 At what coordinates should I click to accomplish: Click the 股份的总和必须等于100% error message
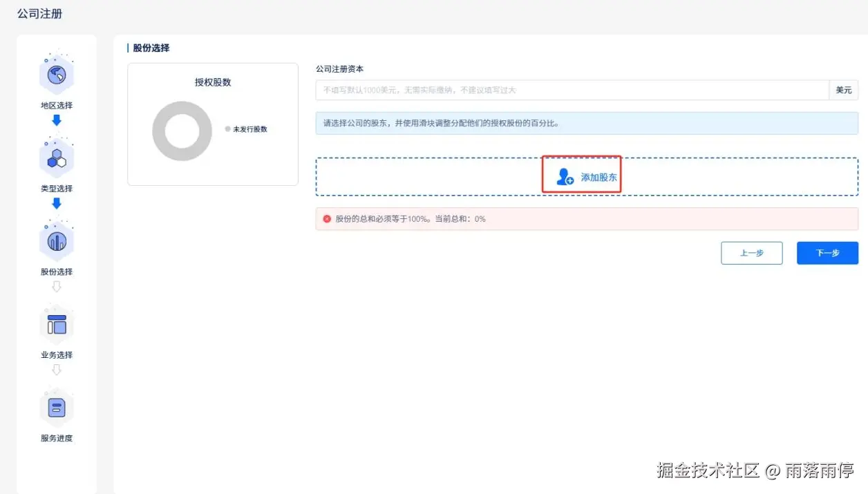click(x=411, y=218)
